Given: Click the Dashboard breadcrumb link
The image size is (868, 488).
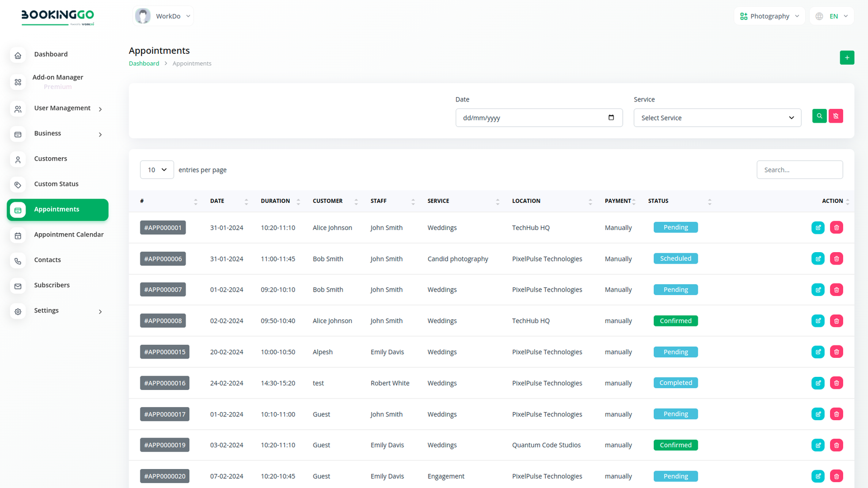Looking at the screenshot, I should (144, 63).
